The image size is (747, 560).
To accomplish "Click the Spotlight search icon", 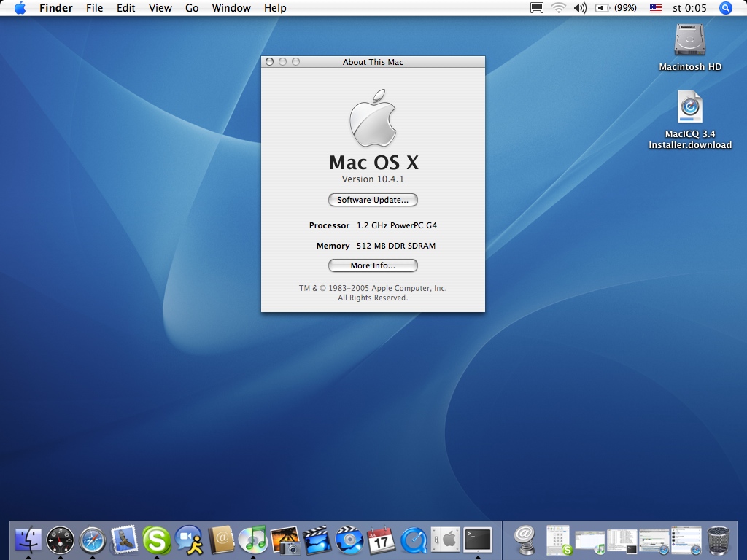I will pyautogui.click(x=726, y=8).
